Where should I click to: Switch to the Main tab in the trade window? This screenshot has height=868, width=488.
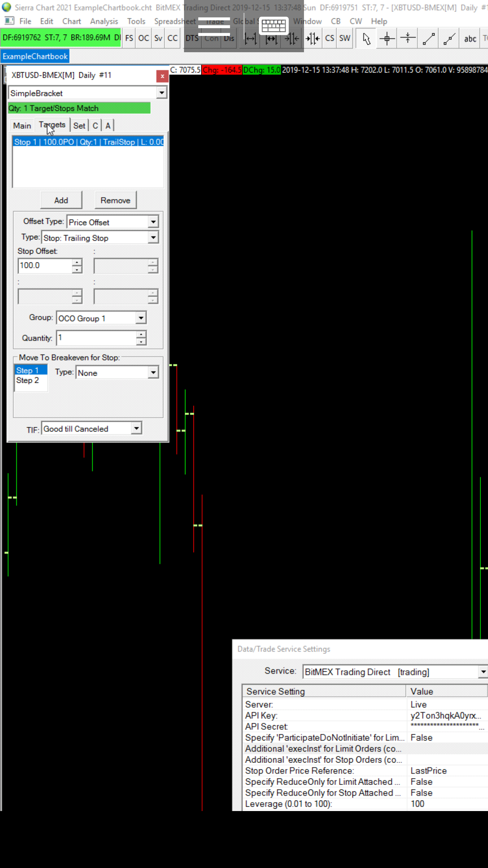22,126
